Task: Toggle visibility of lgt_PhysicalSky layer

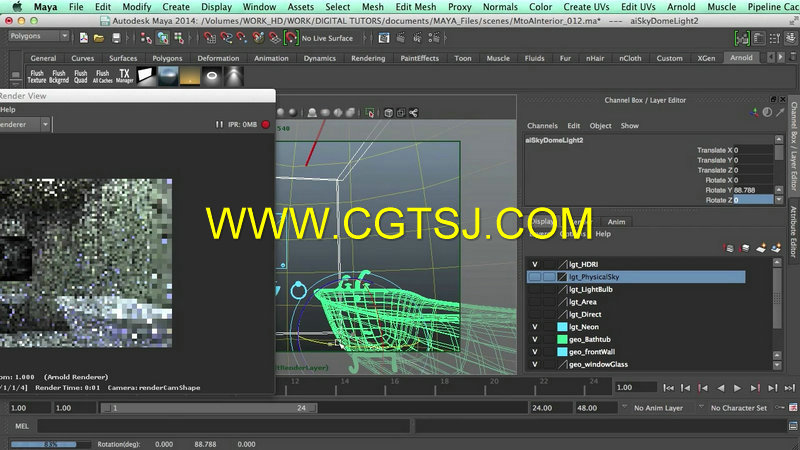Action: click(x=535, y=277)
